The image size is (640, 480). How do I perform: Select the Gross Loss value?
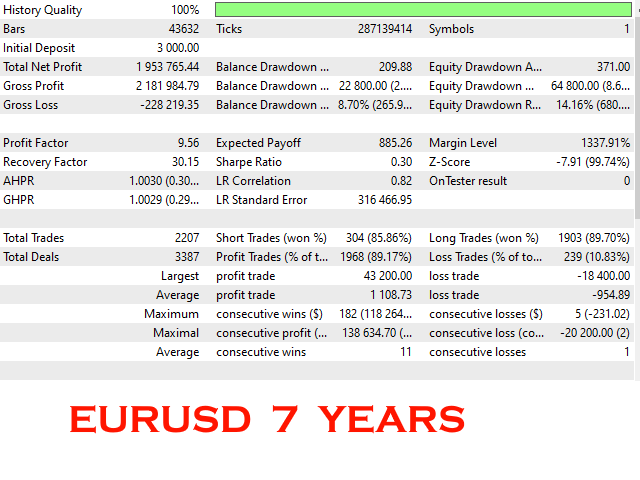167,105
